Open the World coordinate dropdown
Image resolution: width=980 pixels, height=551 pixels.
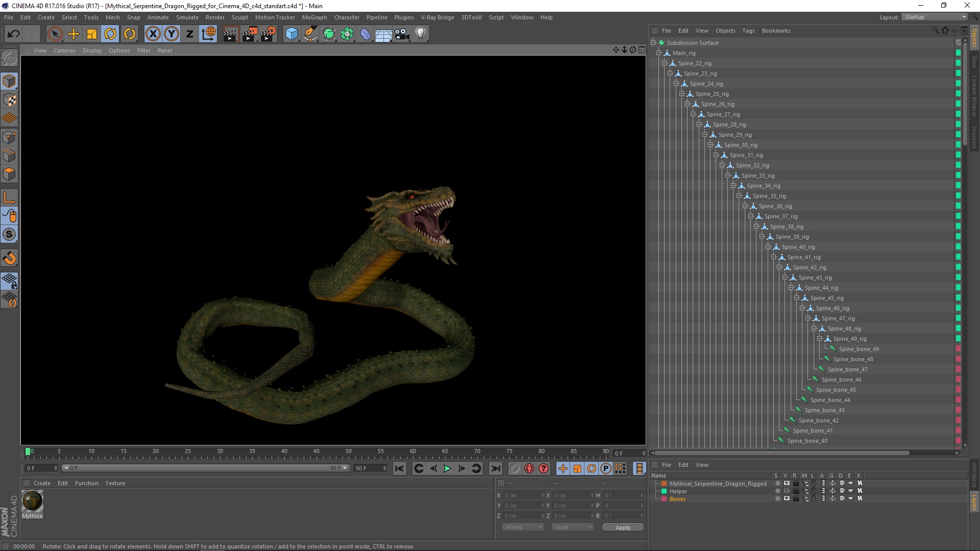point(523,527)
